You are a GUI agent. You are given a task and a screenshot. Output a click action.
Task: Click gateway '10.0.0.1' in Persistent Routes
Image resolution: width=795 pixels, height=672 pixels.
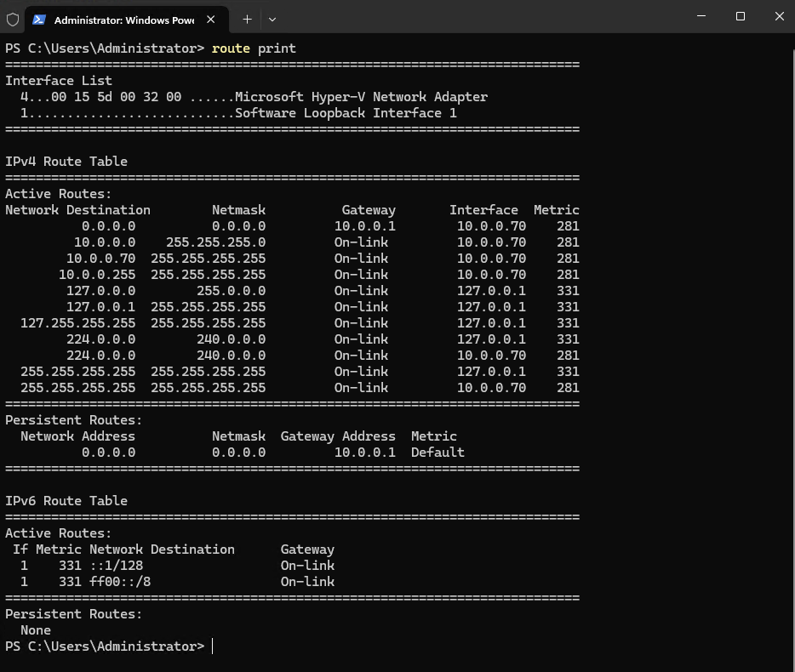click(x=365, y=452)
